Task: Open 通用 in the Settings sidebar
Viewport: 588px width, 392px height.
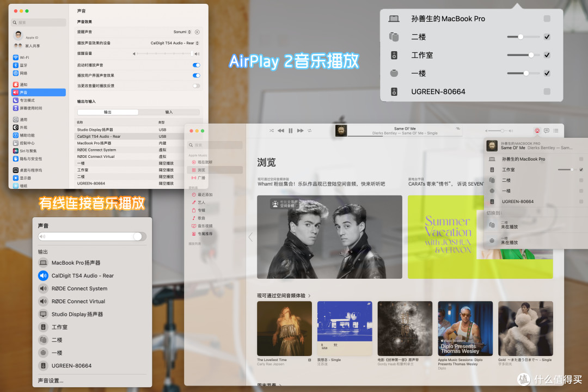Action: [39, 120]
